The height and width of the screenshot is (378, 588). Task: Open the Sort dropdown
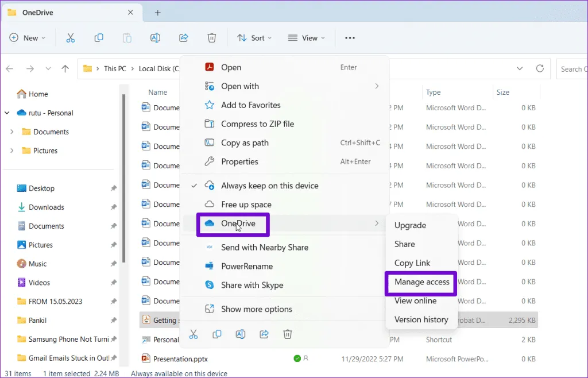256,38
